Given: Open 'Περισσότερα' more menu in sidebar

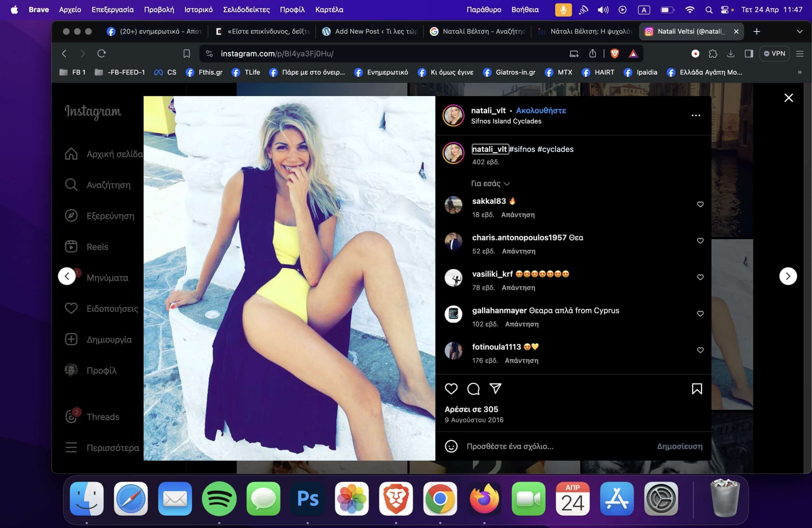Looking at the screenshot, I should [102, 447].
